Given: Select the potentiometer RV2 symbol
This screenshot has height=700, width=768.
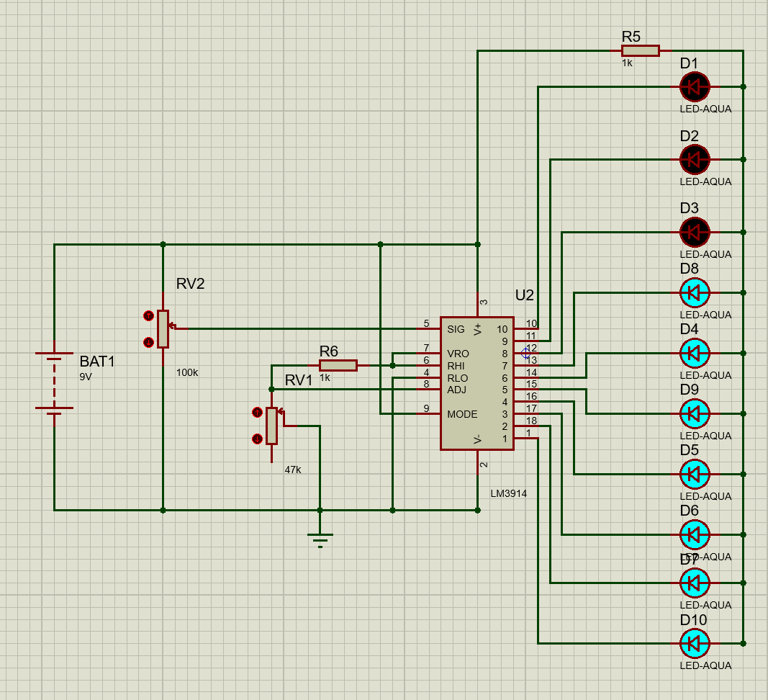Looking at the screenshot, I should (164, 329).
